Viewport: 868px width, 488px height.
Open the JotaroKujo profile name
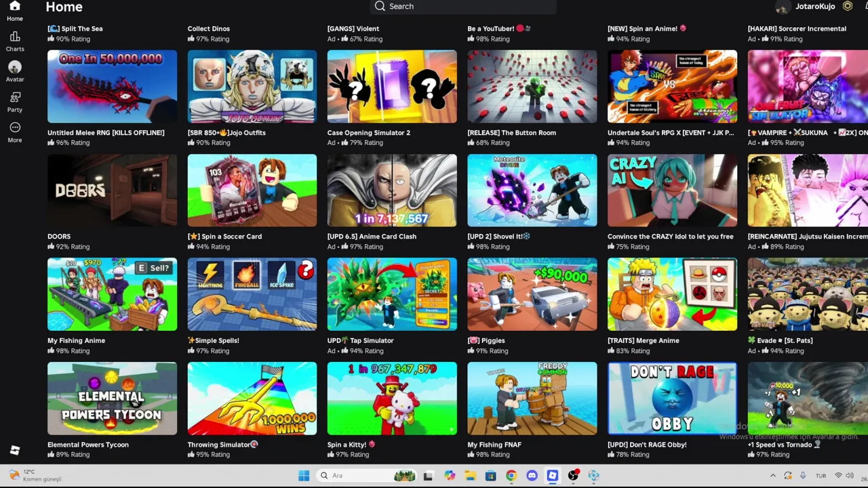(815, 6)
